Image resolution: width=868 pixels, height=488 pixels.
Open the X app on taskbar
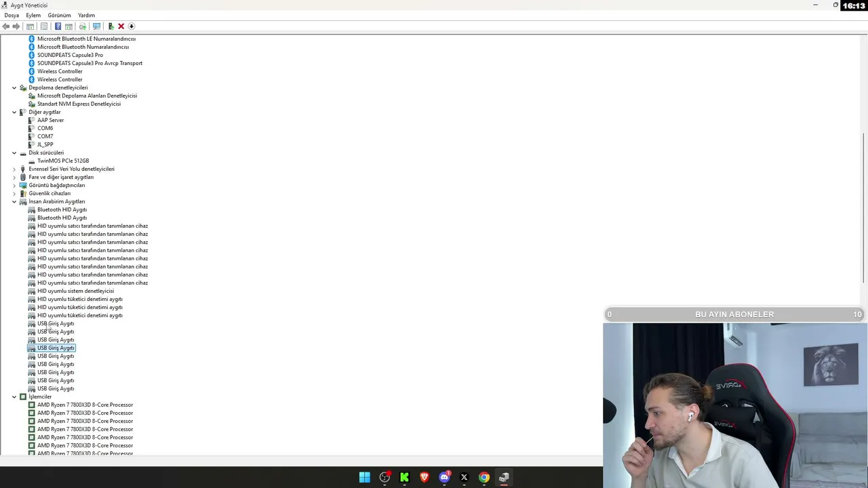click(x=464, y=477)
